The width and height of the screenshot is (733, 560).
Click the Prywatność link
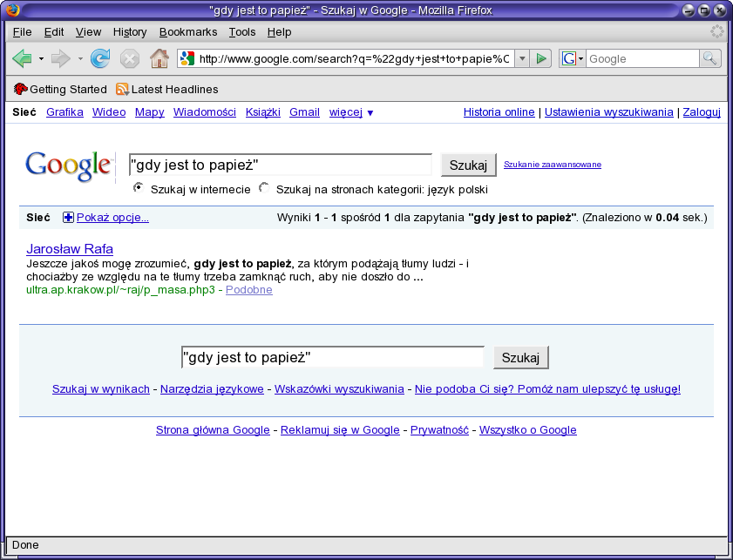coord(439,429)
